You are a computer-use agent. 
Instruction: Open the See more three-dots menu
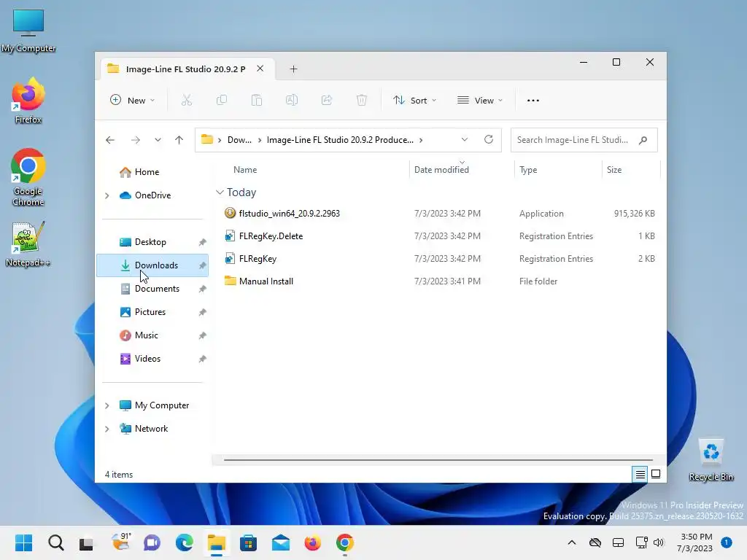(533, 101)
